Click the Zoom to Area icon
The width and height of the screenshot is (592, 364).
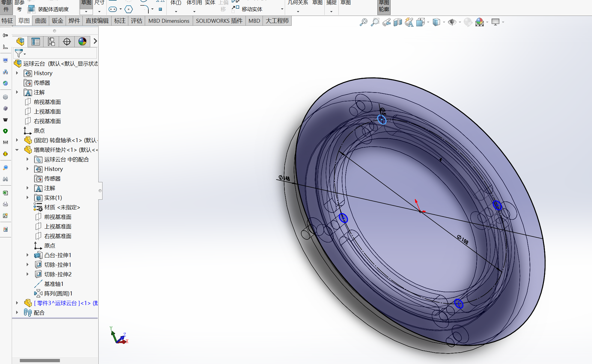pyautogui.click(x=375, y=22)
